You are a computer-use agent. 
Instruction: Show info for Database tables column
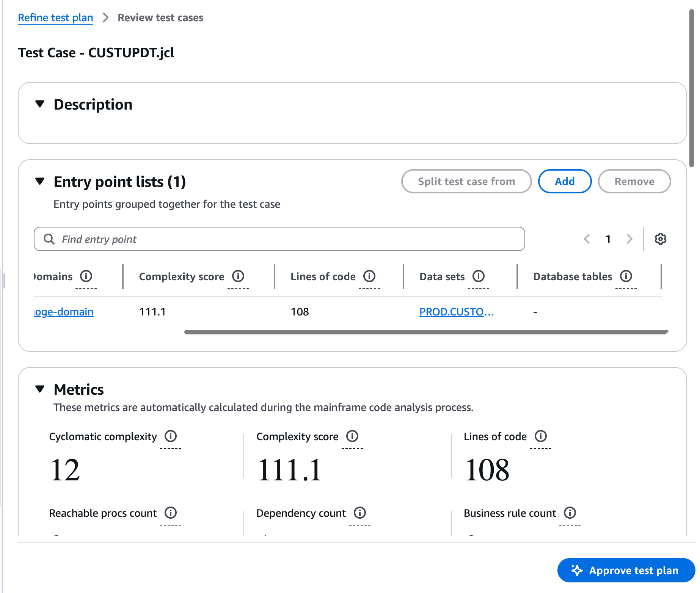point(626,276)
